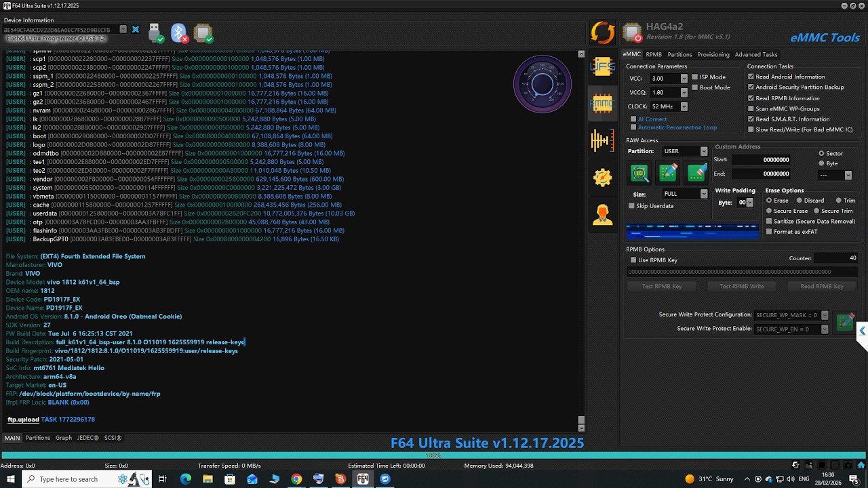868x488 pixels.
Task: Open the Partition USER dropdown
Action: (x=703, y=151)
